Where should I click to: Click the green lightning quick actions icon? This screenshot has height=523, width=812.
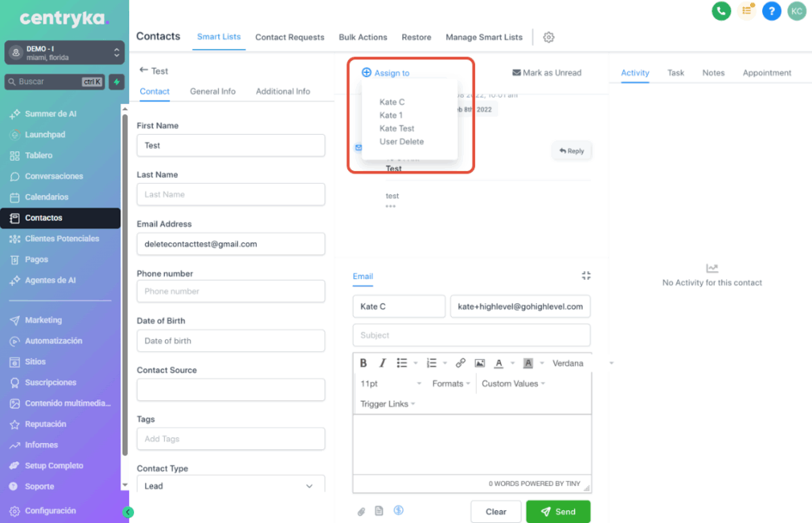pyautogui.click(x=117, y=82)
